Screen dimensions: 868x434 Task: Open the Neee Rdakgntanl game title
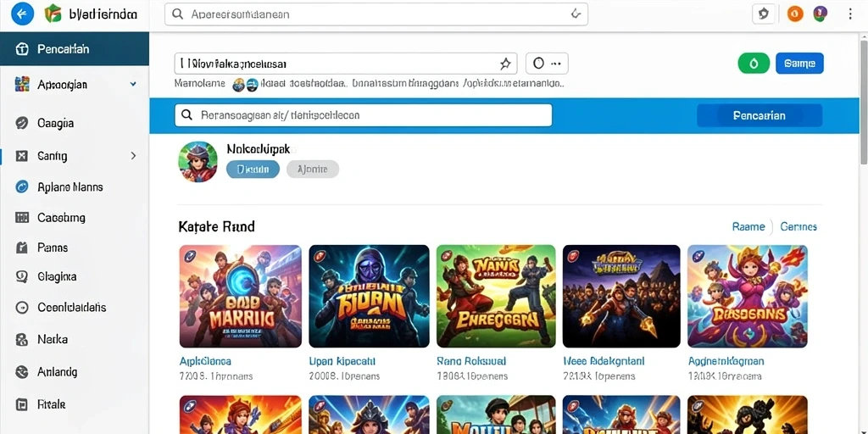[602, 361]
